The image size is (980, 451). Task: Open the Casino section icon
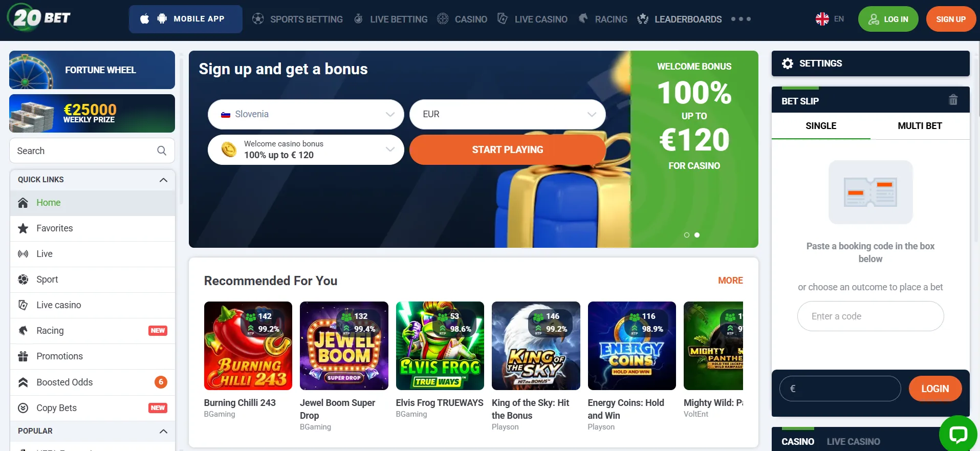click(441, 19)
